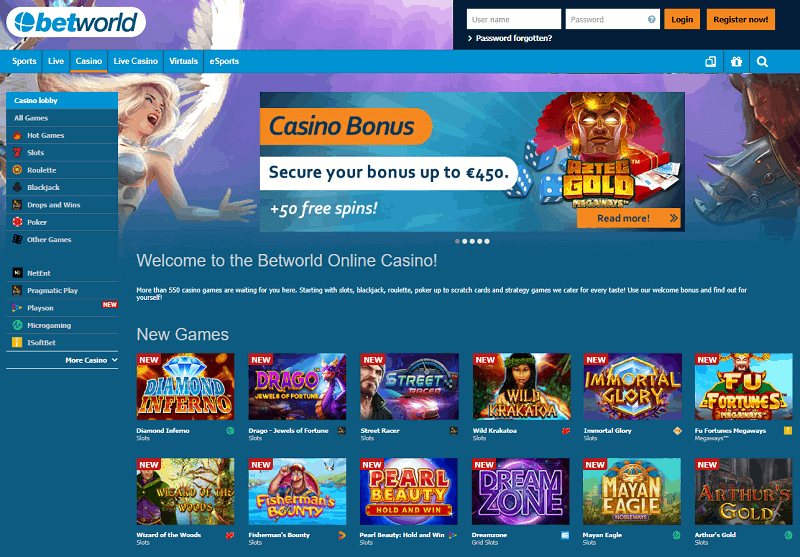
Task: Click the Login button
Action: coord(682,19)
